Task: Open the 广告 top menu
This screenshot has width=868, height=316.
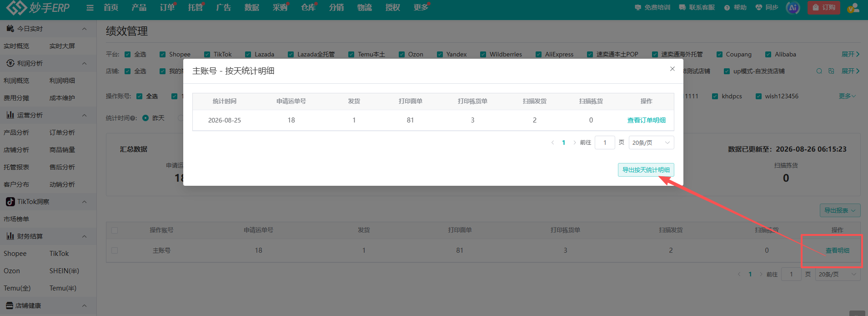Action: pyautogui.click(x=224, y=8)
